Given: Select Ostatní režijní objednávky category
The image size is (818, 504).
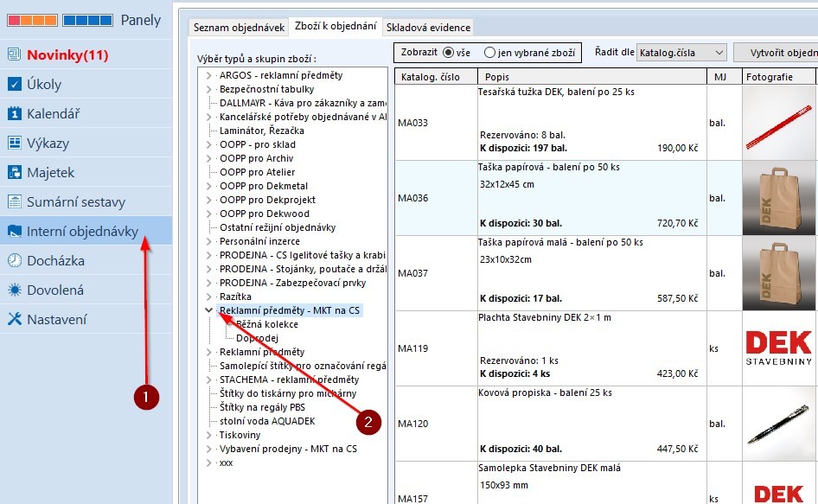Looking at the screenshot, I should tap(278, 227).
